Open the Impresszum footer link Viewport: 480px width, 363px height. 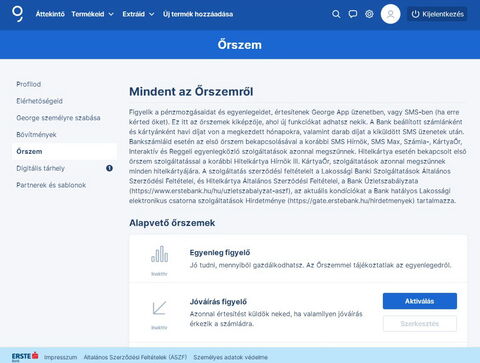click(x=60, y=357)
